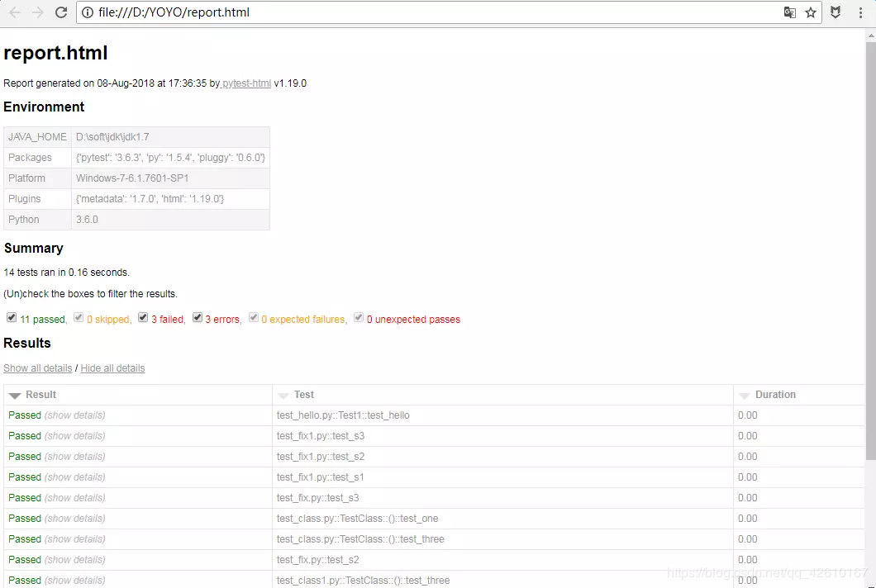Click the Platform environment label cell
The height and width of the screenshot is (588, 876).
37,178
